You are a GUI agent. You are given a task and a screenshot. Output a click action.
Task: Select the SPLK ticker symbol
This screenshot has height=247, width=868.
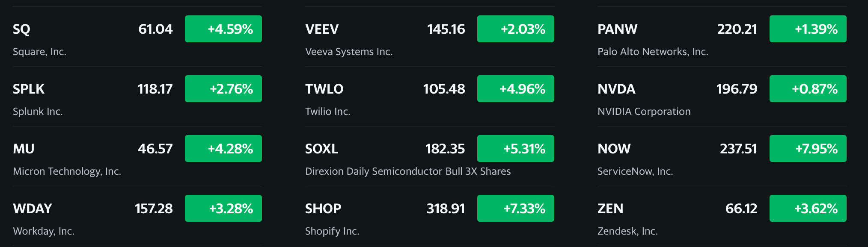click(29, 89)
